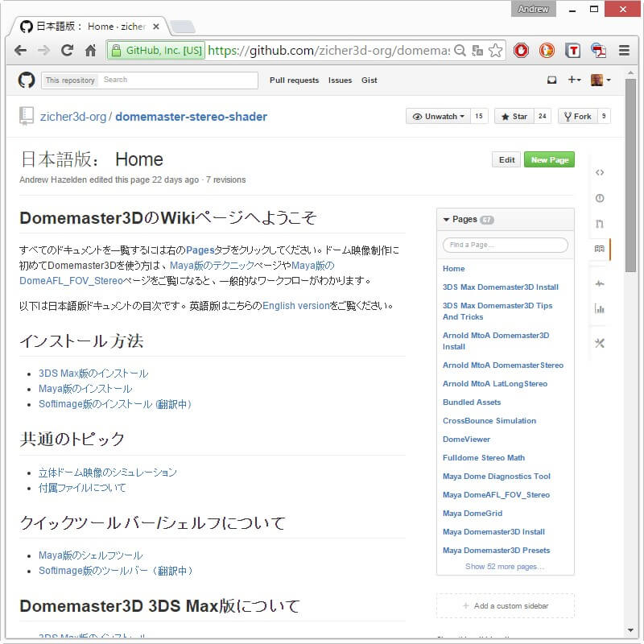Open Graphs sidebar bar-chart icon
The image size is (644, 644).
pyautogui.click(x=600, y=309)
